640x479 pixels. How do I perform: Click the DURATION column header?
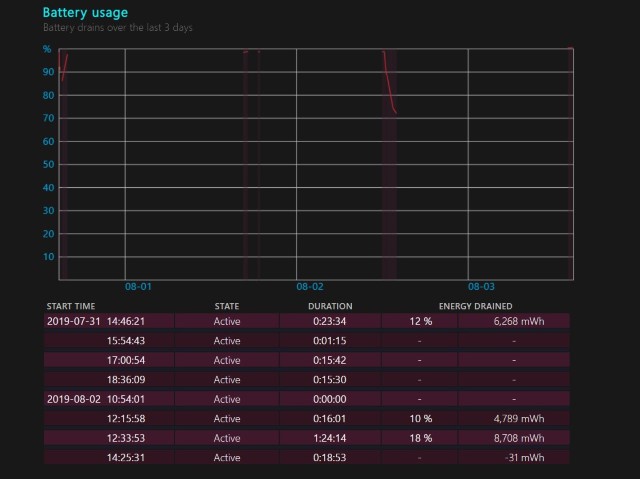click(329, 306)
